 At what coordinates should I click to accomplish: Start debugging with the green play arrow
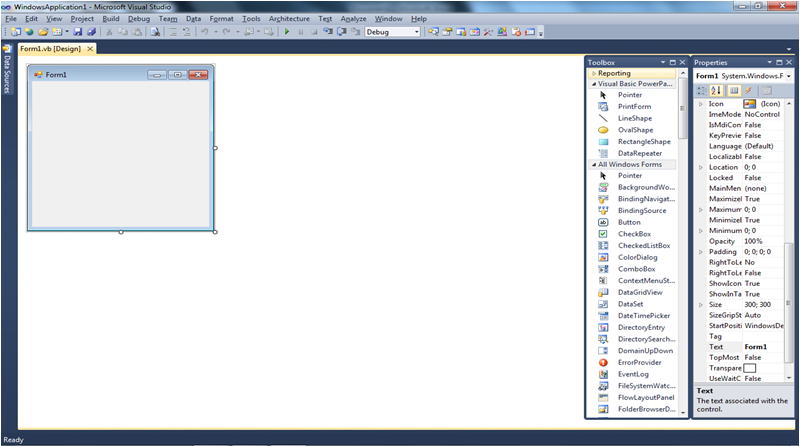click(x=287, y=32)
